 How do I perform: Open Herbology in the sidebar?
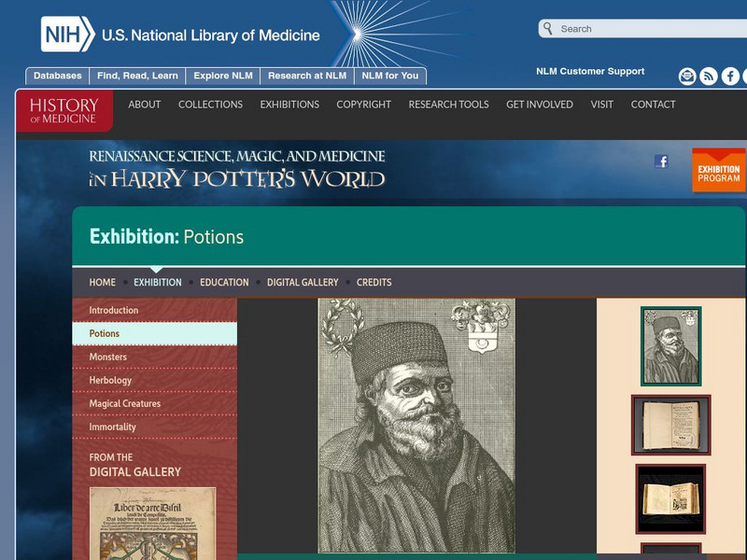(x=154, y=380)
